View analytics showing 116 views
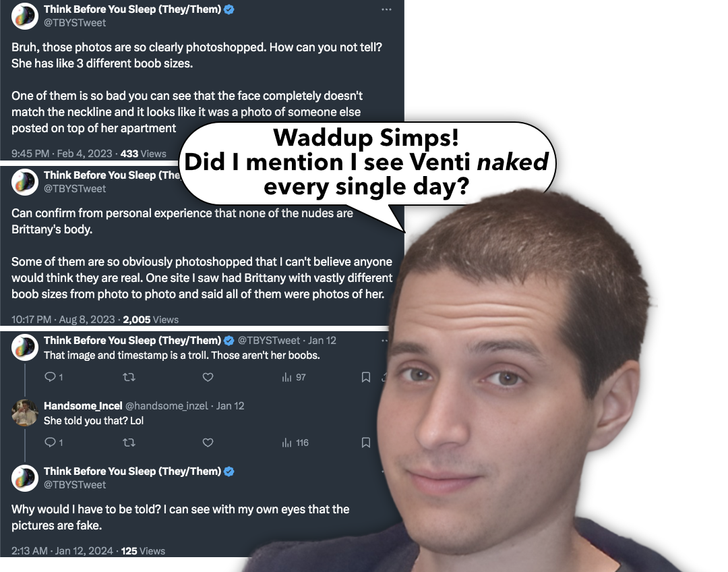The height and width of the screenshot is (572, 728). tap(295, 442)
